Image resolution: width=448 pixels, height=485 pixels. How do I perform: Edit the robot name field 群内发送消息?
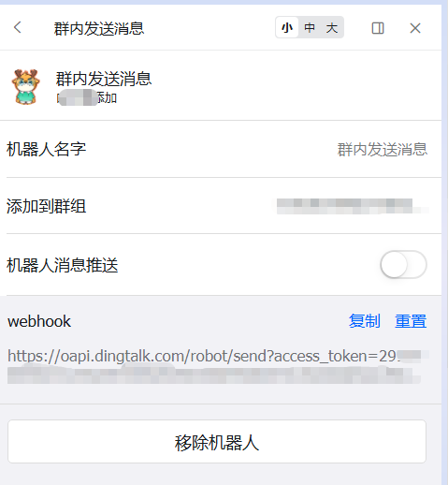click(x=383, y=149)
